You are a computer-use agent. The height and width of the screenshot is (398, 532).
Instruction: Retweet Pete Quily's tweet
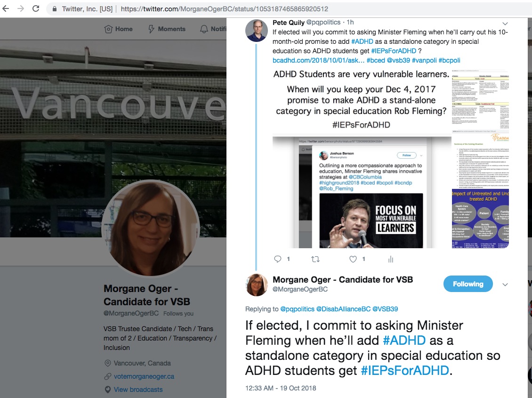click(x=315, y=259)
